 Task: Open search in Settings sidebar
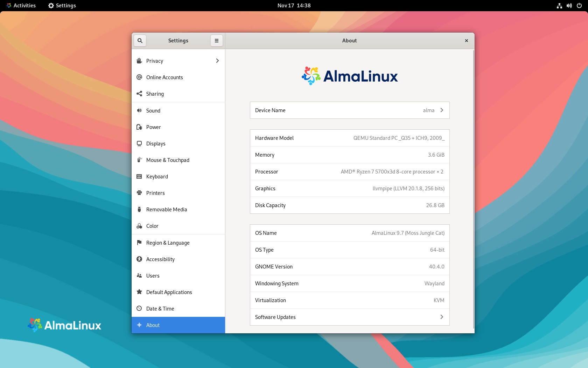coord(140,40)
